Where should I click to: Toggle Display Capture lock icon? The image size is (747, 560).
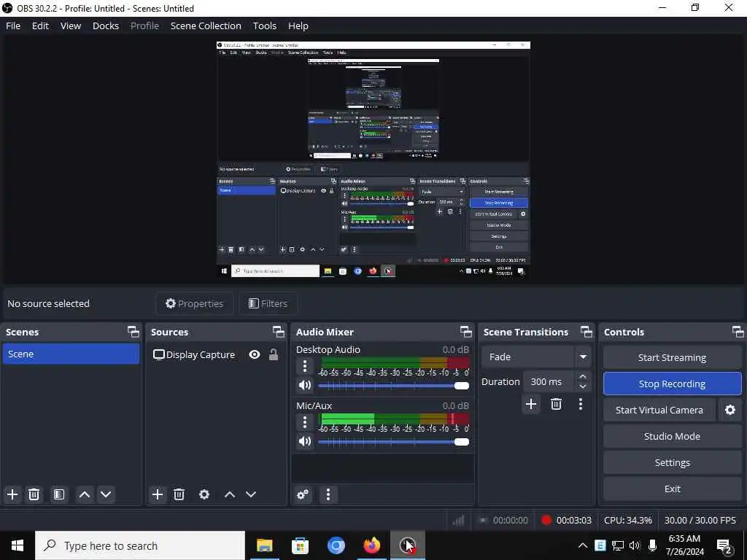(274, 354)
